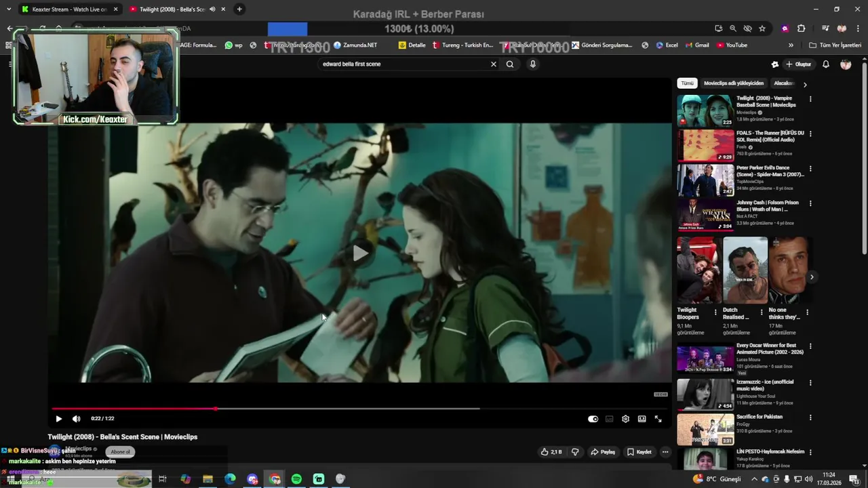Expand the hidden bookmarks overflow chevron
This screenshot has width=868, height=488.
pyautogui.click(x=791, y=45)
